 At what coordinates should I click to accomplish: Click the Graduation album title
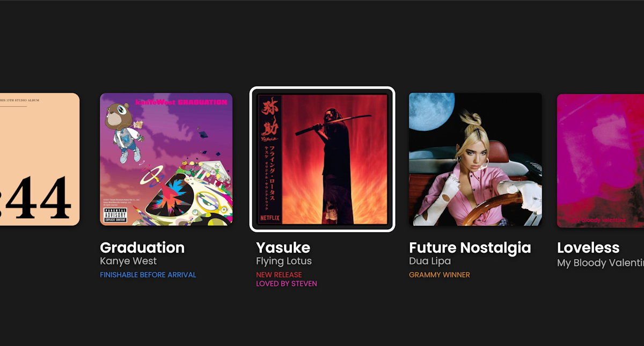142,248
